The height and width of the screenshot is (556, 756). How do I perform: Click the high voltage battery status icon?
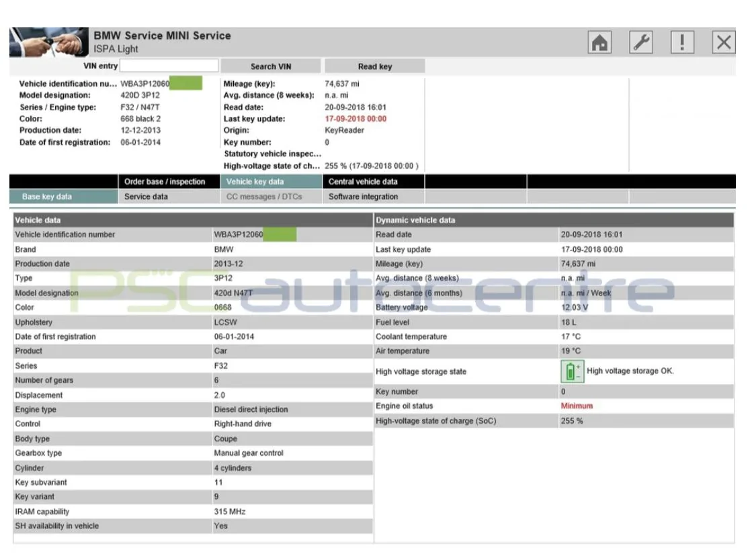tap(573, 371)
